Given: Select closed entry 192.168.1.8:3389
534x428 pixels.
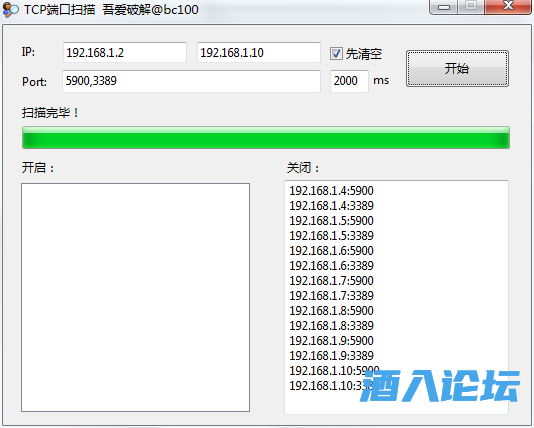Looking at the screenshot, I should pos(331,326).
